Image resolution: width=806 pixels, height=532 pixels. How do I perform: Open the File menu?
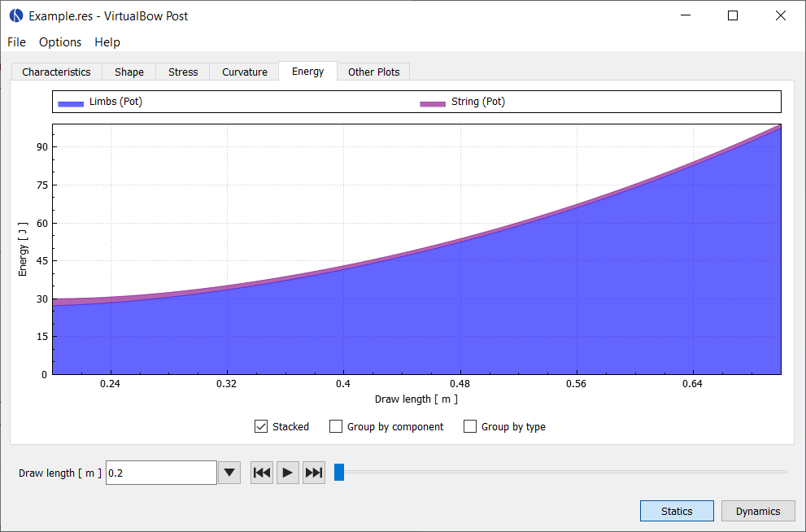pos(16,42)
